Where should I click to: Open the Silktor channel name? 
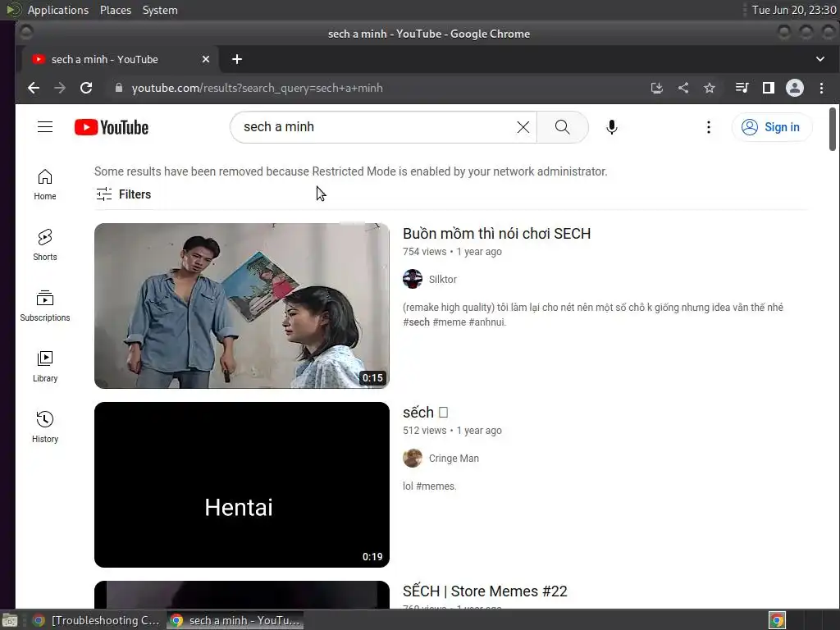pos(442,279)
